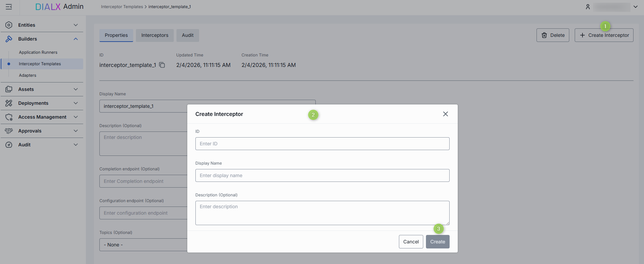Click the Entities icon in sidebar
This screenshot has height=264, width=644.
click(x=9, y=25)
